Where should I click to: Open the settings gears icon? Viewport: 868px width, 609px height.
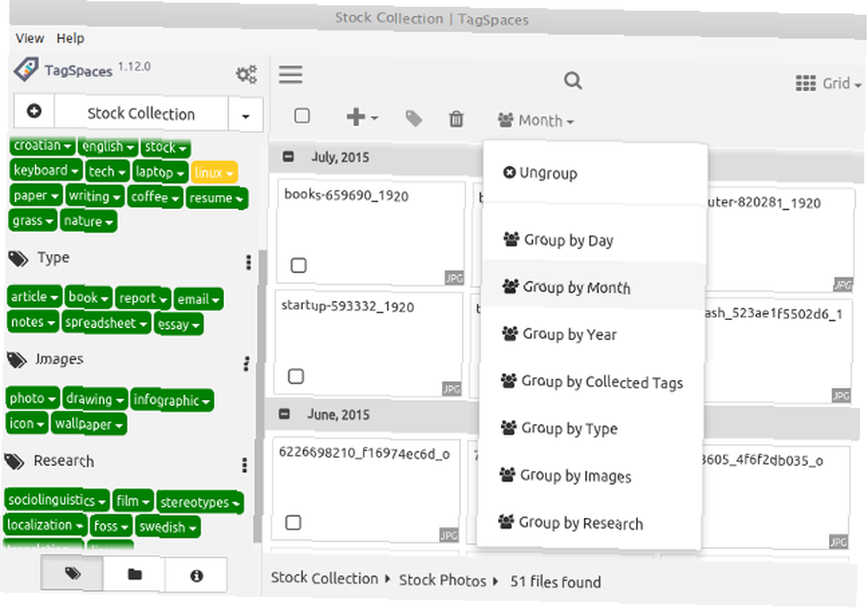(x=247, y=74)
